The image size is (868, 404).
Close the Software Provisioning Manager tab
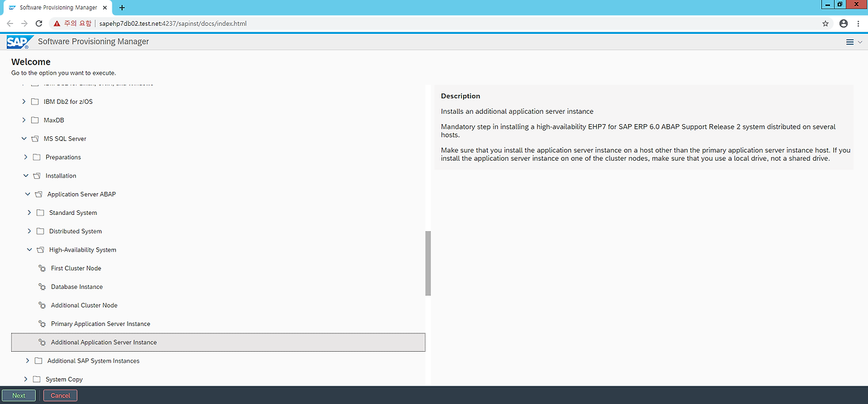point(104,7)
